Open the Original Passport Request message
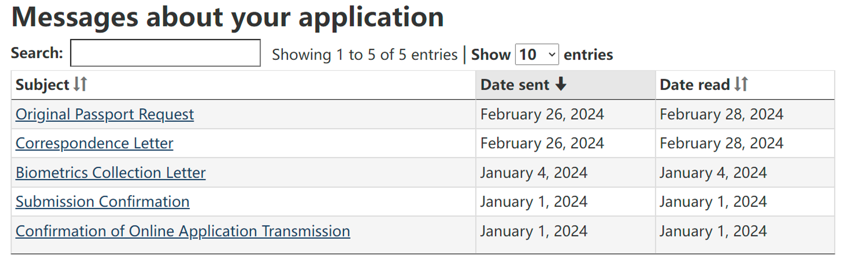Image resolution: width=868 pixels, height=269 pixels. click(105, 114)
